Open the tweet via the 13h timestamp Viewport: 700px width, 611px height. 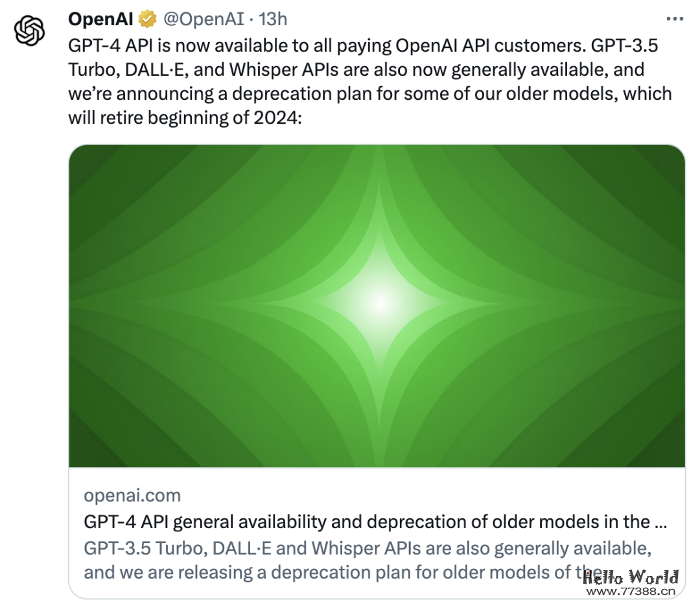273,19
